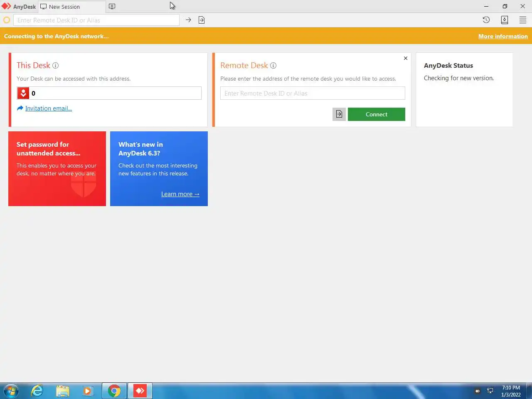The width and height of the screenshot is (532, 399).
Task: Open Windows Explorer from taskbar
Action: [63, 391]
